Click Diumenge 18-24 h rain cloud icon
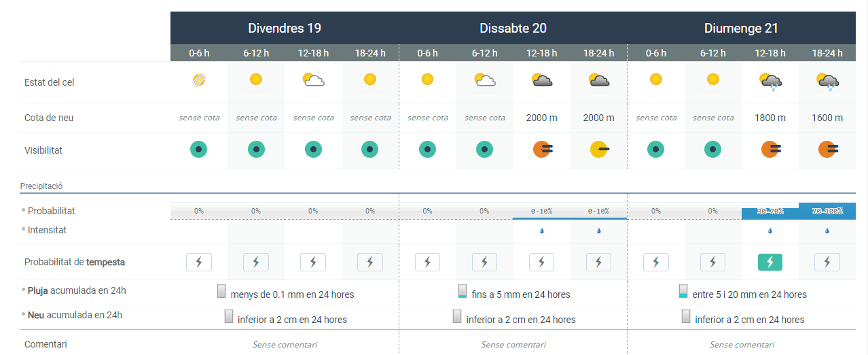868x355 pixels. pyautogui.click(x=827, y=82)
